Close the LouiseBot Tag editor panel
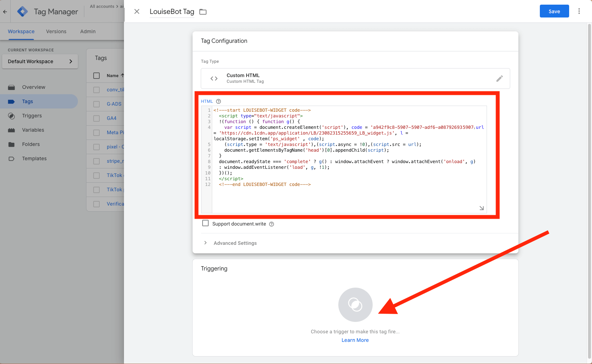The width and height of the screenshot is (592, 364). (137, 11)
